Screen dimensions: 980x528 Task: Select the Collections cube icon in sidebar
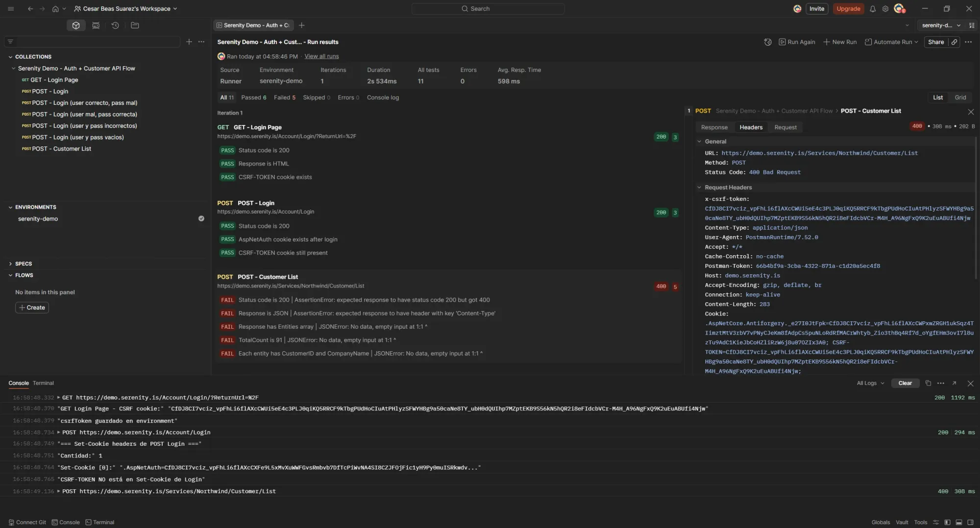tap(75, 25)
